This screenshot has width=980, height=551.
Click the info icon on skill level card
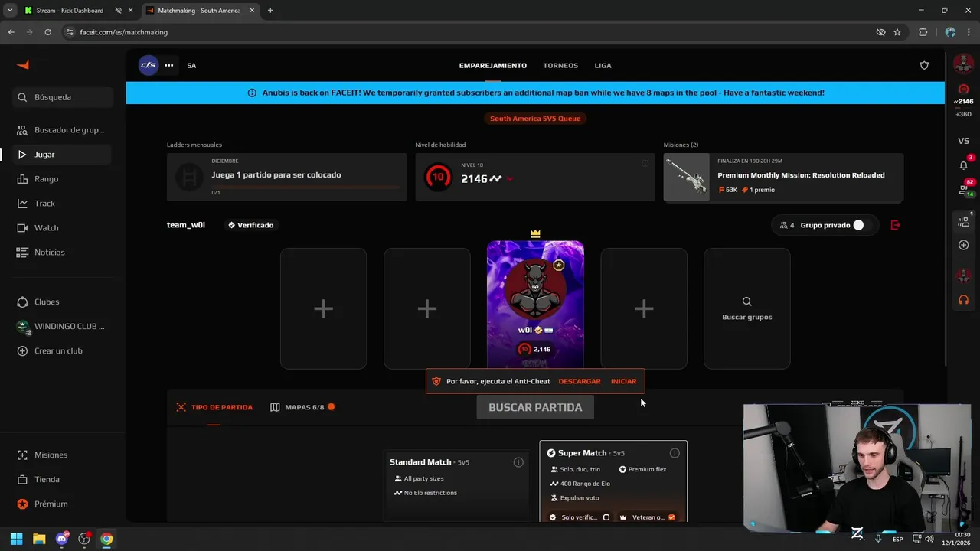(x=645, y=163)
